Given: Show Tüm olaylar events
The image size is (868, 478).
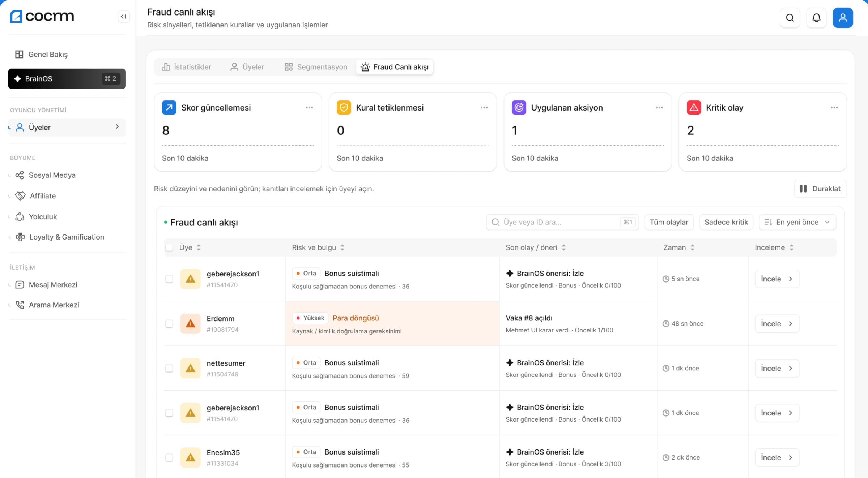Looking at the screenshot, I should (669, 222).
